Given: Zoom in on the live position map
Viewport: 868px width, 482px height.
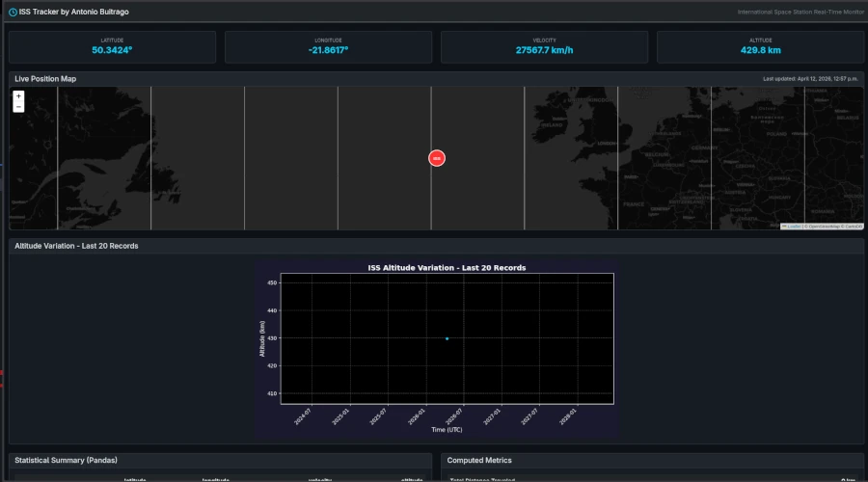Looking at the screenshot, I should pos(18,96).
